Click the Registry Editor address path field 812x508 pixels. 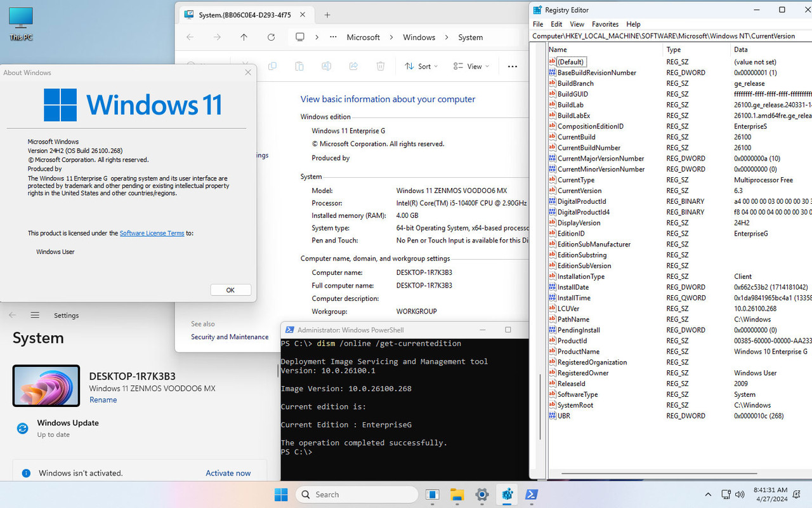coord(671,36)
